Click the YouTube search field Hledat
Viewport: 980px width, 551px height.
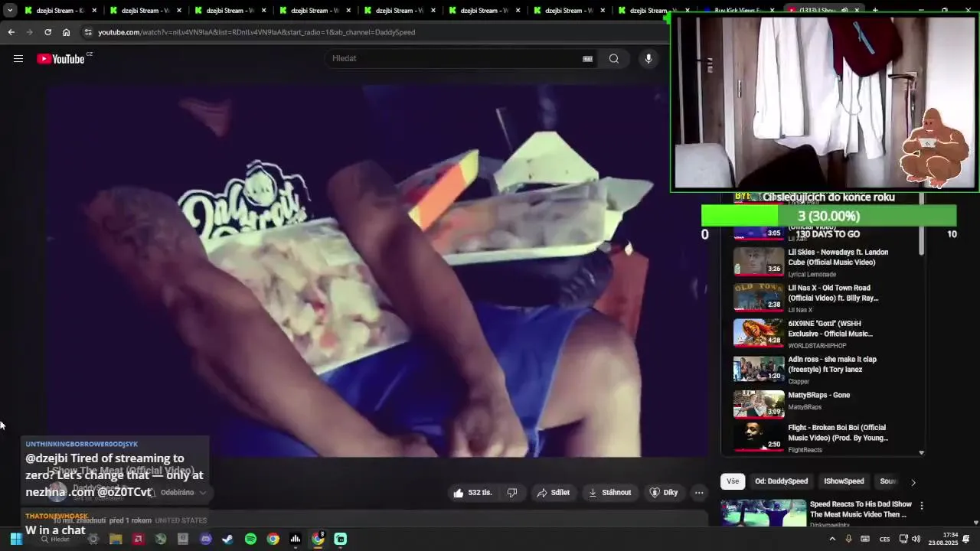459,59
